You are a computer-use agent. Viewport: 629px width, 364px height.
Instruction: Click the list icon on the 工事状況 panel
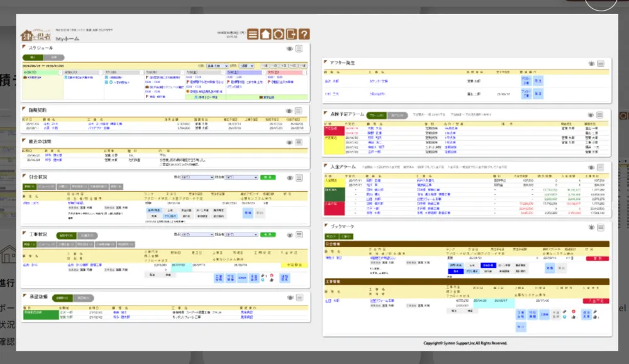click(299, 235)
